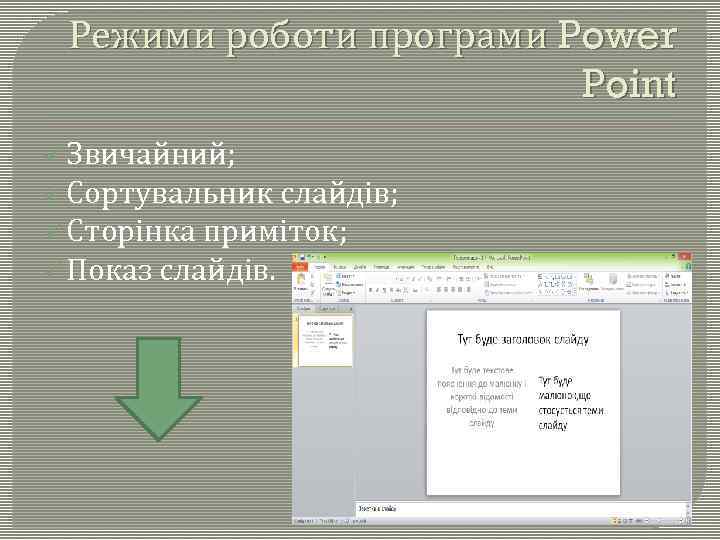
Task: Click the Arrange icon
Action: (x=588, y=279)
